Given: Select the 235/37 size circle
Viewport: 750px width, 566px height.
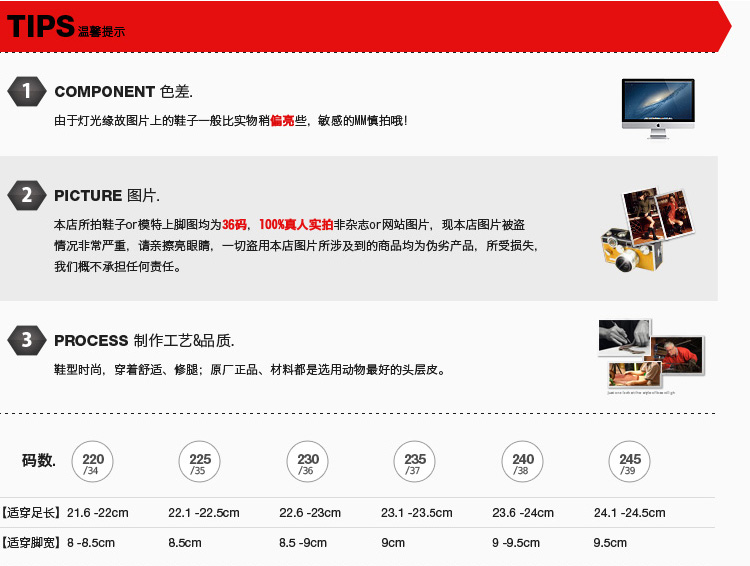Looking at the screenshot, I should pyautogui.click(x=415, y=463).
